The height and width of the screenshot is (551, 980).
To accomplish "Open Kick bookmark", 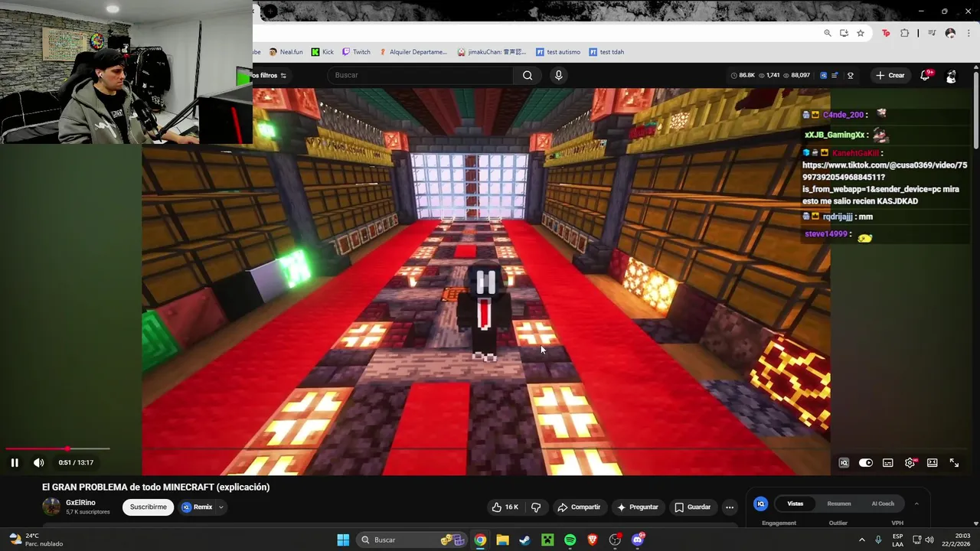I will (322, 52).
